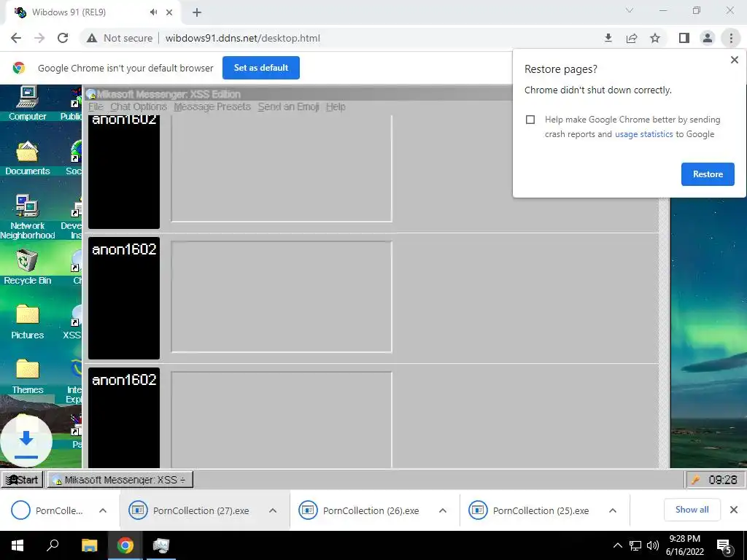
Task: Click the browser forward arrow
Action: tap(39, 38)
